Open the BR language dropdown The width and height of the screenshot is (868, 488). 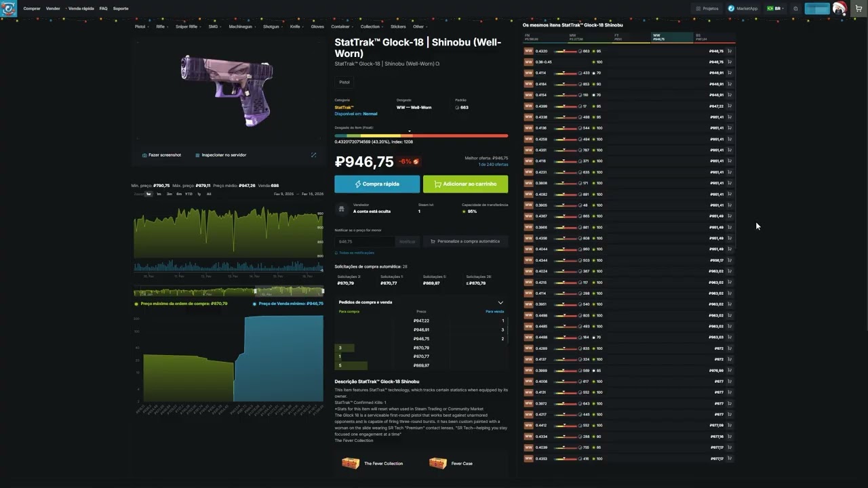[774, 9]
